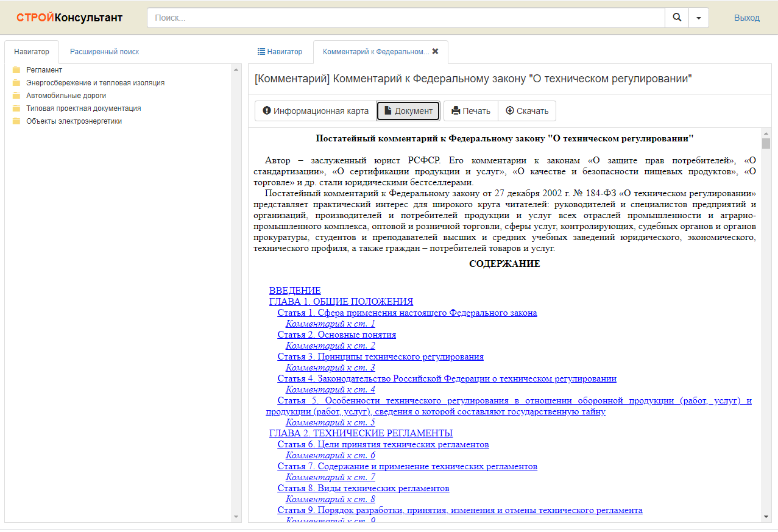Open Комментарий к ст. 2 link

[x=330, y=346]
